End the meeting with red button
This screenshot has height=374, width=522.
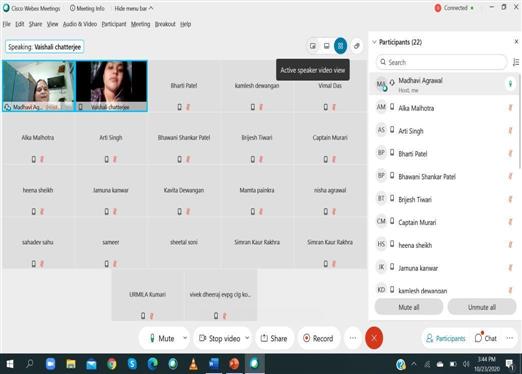(x=374, y=338)
